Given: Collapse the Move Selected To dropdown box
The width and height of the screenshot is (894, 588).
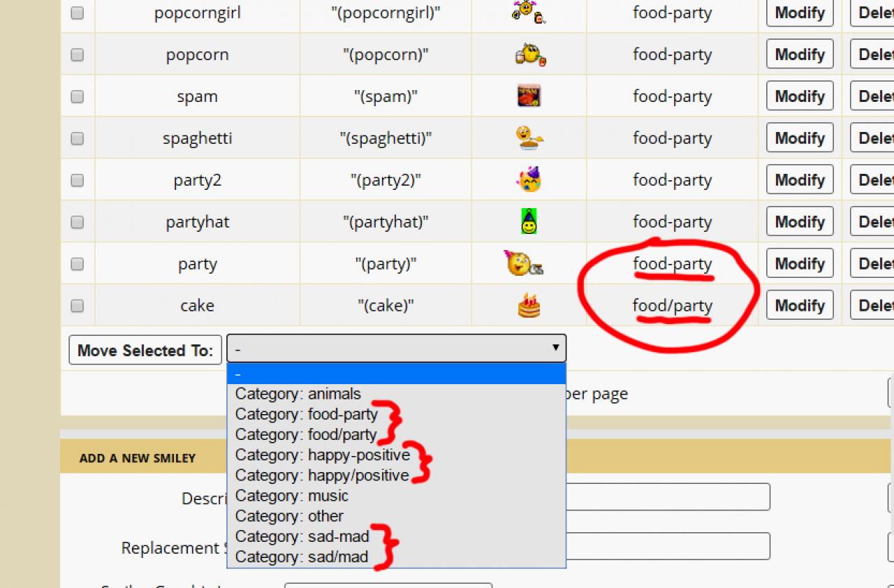Looking at the screenshot, I should [x=396, y=348].
